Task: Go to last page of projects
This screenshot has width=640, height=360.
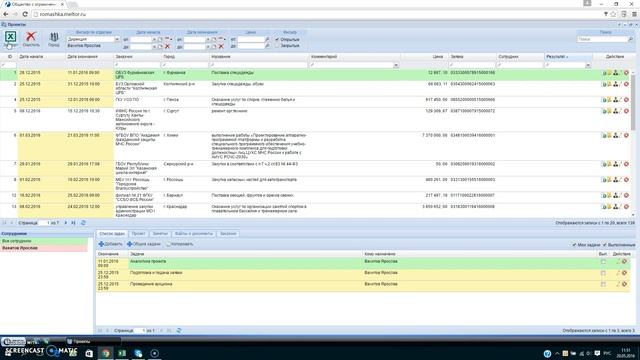Action: point(73,223)
